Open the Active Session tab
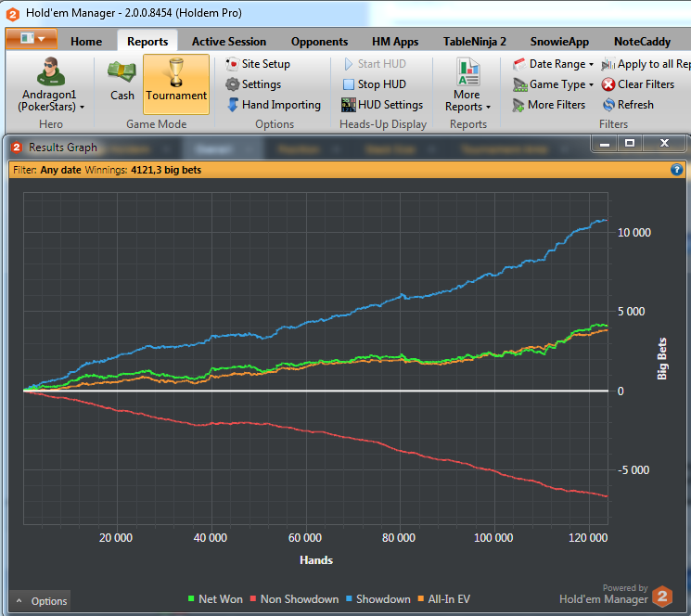 (229, 42)
